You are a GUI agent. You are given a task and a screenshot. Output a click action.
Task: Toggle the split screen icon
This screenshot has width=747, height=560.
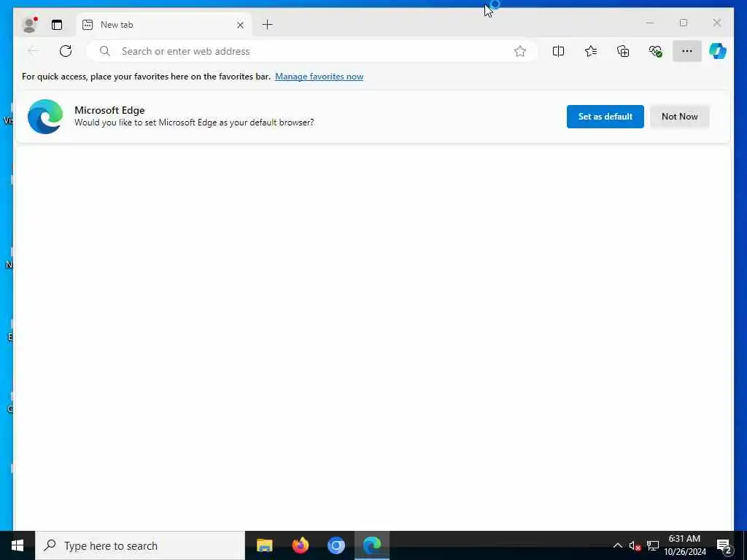(x=558, y=51)
